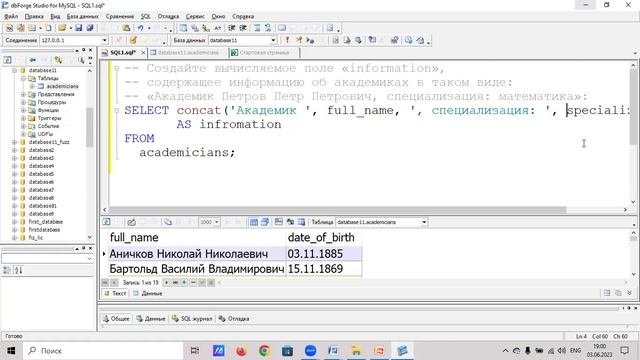Click the Undo arrow icon
This screenshot has width=640, height=360.
140,28
